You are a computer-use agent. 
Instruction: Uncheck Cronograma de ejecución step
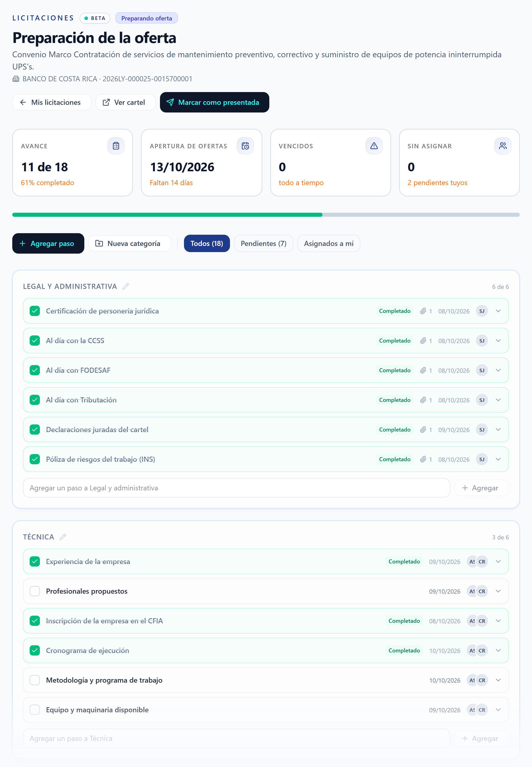coord(35,651)
